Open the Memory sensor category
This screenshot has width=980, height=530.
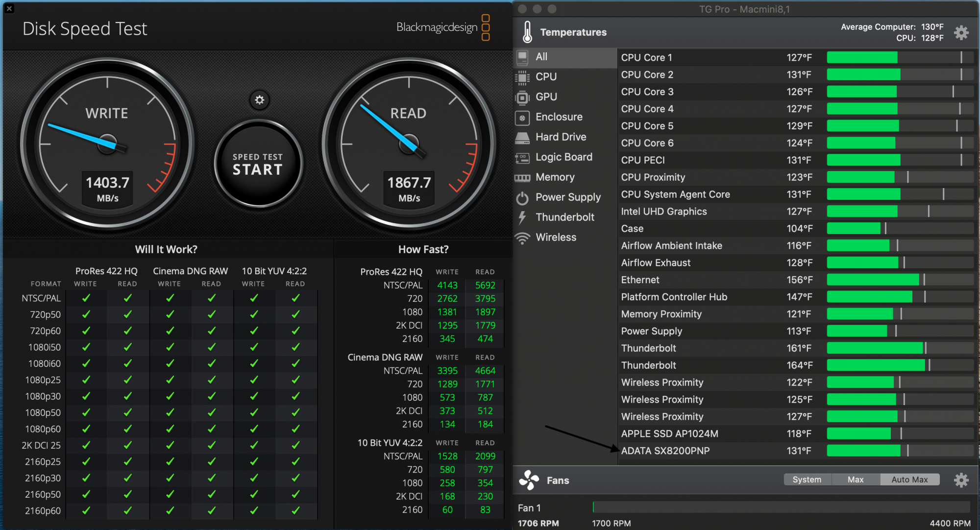(x=555, y=177)
